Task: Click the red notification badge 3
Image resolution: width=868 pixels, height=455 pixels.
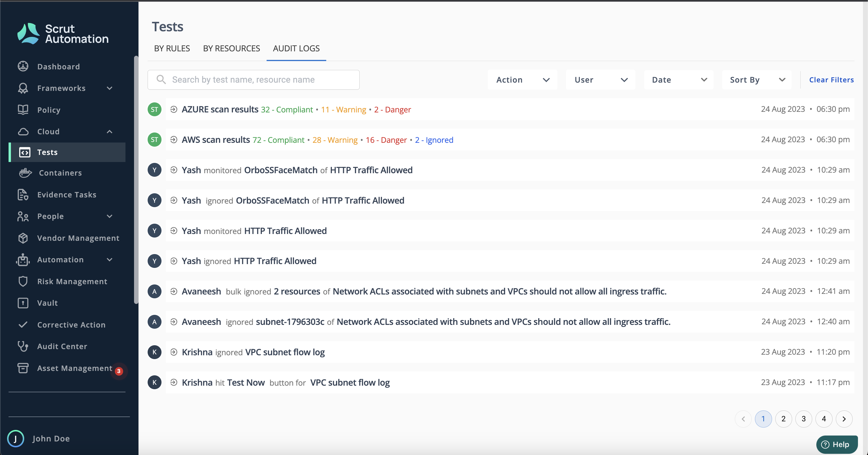Action: point(119,371)
